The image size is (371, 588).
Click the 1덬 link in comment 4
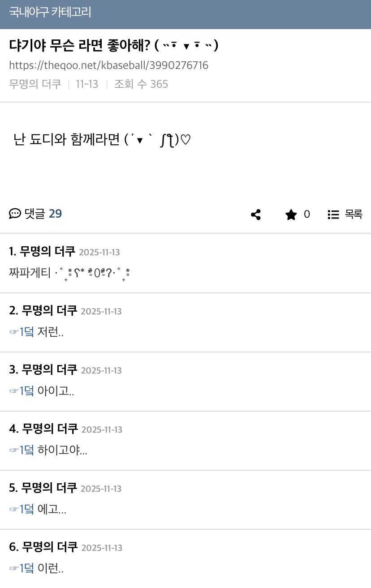(x=26, y=451)
